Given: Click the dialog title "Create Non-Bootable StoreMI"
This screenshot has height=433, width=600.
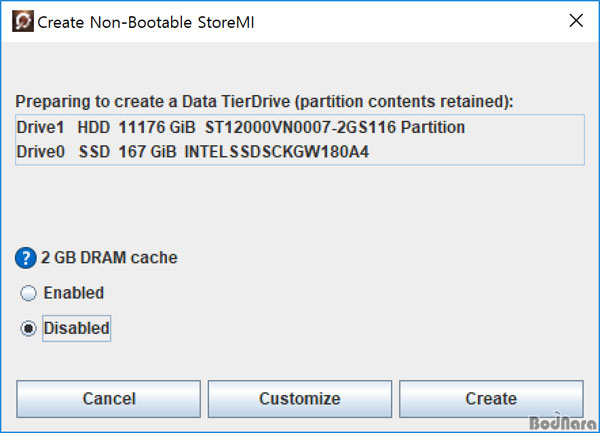Looking at the screenshot, I should click(x=146, y=22).
